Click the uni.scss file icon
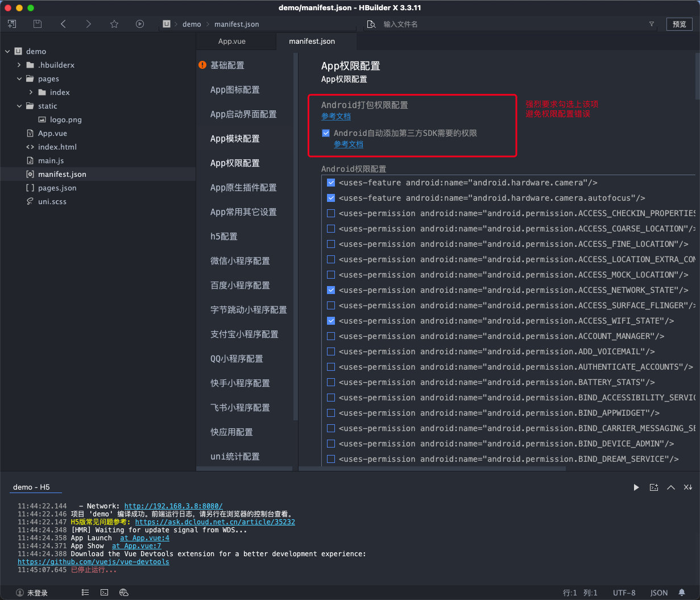 [x=30, y=201]
